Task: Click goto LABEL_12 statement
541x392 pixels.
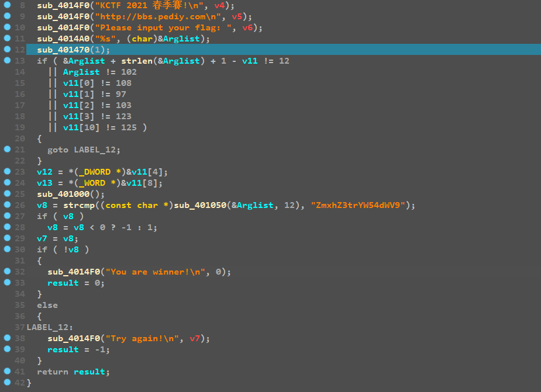Action: [x=84, y=150]
